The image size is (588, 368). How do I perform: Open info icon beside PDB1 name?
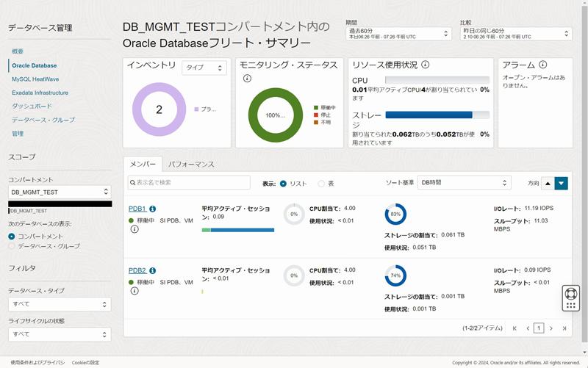tap(153, 209)
